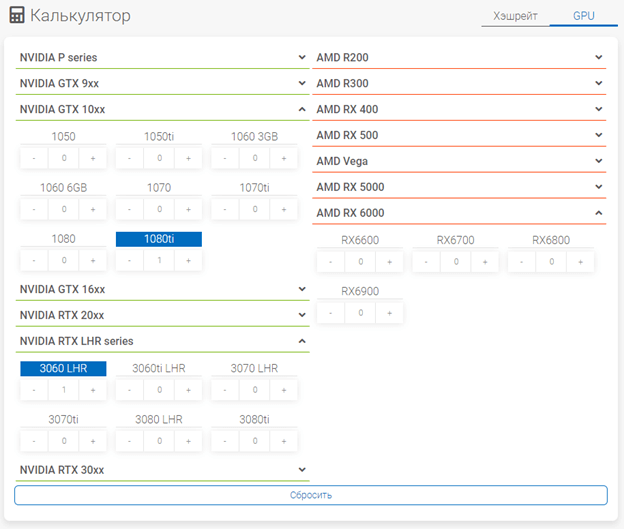This screenshot has height=529, width=624.
Task: Click the highlighted 3060 LHR label
Action: (63, 368)
